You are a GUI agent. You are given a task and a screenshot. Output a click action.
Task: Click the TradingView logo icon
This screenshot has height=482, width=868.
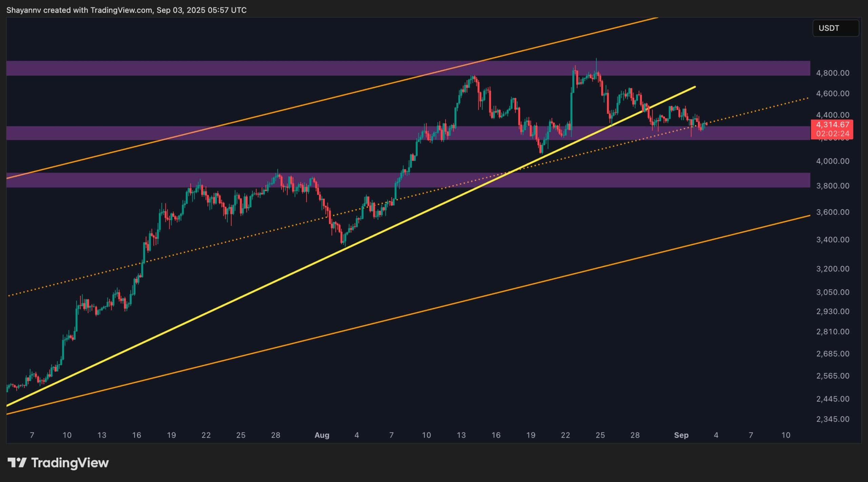pyautogui.click(x=17, y=463)
